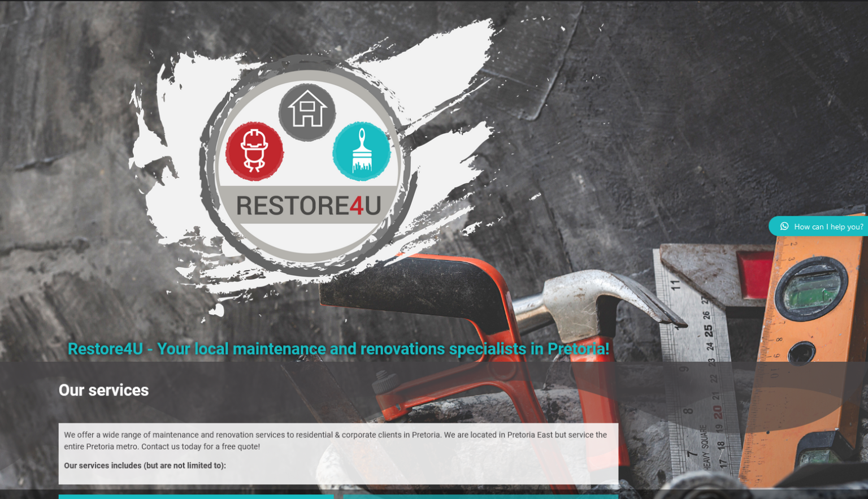Click 'Contact us today for a free quote!' text
868x499 pixels.
(x=201, y=446)
